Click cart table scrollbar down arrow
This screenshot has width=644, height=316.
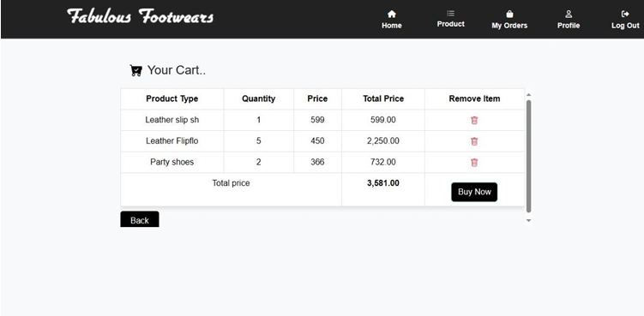[528, 220]
